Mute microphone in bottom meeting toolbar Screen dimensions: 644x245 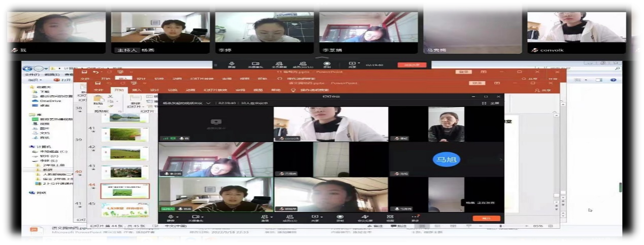[x=171, y=217]
